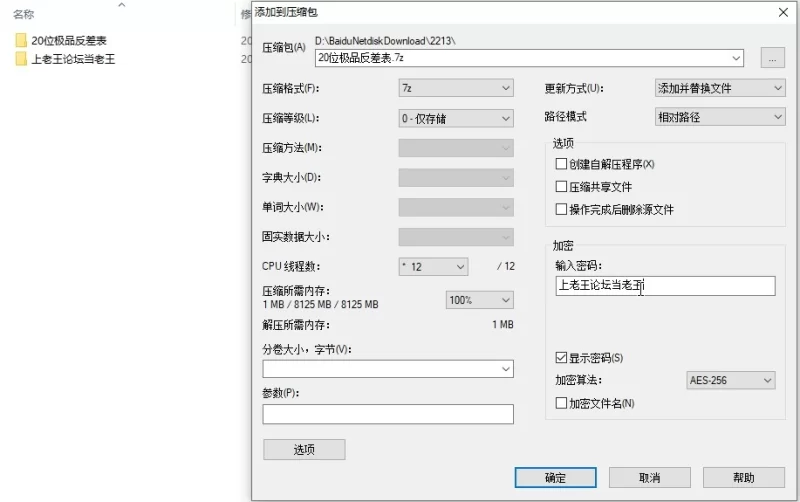Click the path text D:\BaiduNetdiskDownload\2213\
Image resolution: width=800 pixels, height=502 pixels.
pos(385,40)
